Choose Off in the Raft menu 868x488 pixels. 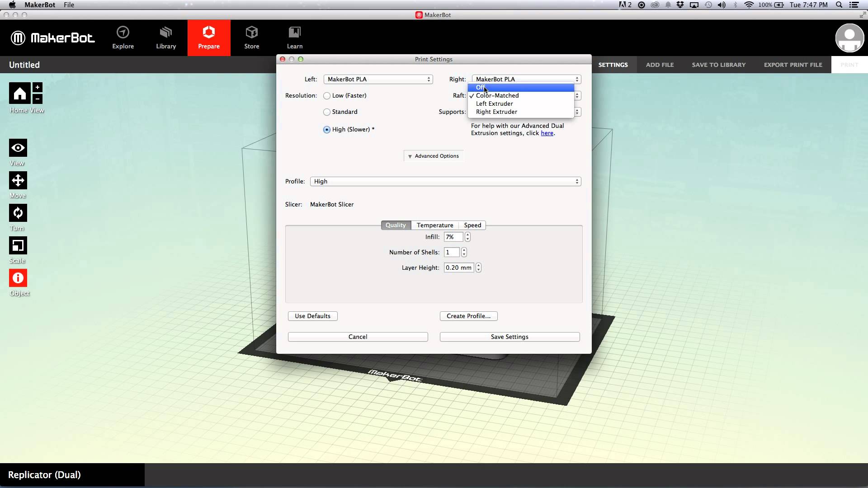[521, 88]
